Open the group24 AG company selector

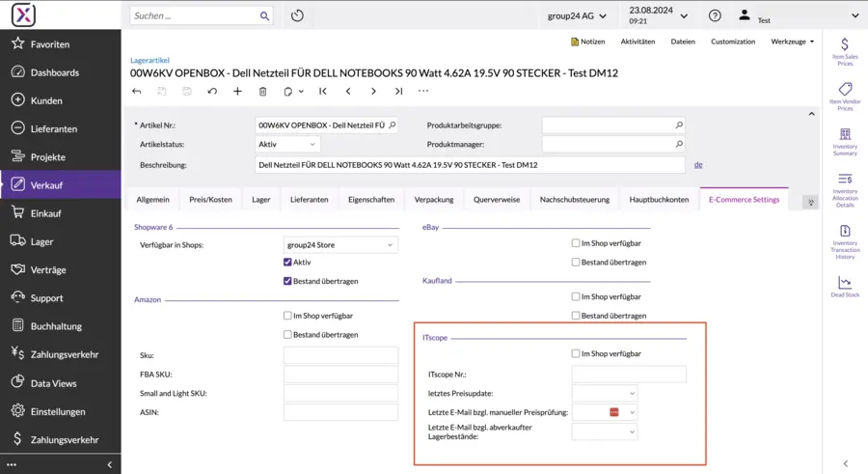point(577,16)
